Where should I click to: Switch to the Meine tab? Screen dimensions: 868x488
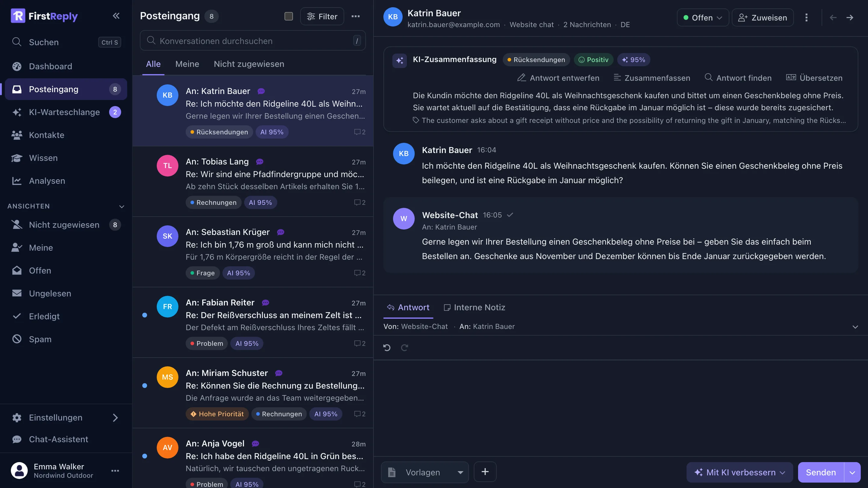pos(187,64)
